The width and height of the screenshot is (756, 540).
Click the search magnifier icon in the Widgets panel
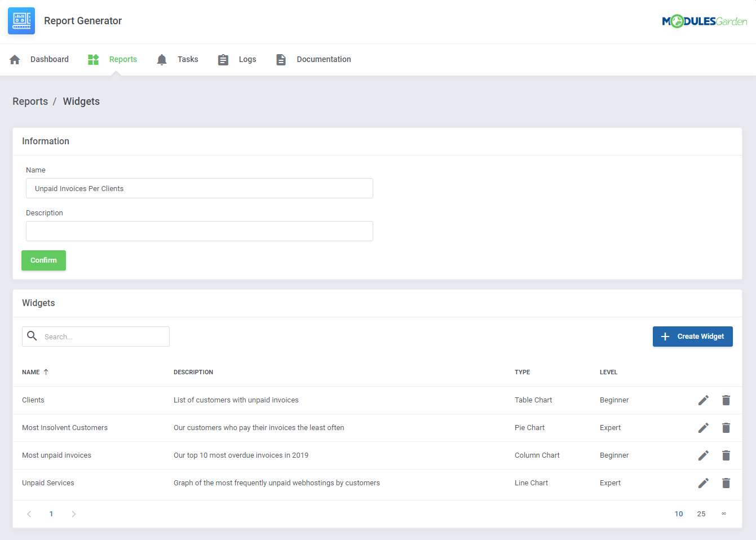click(x=32, y=336)
